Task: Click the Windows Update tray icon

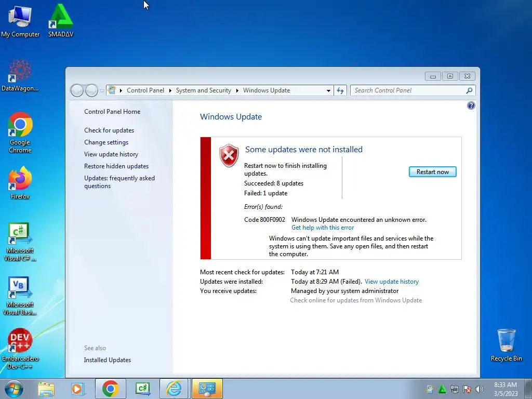Action: 430,389
